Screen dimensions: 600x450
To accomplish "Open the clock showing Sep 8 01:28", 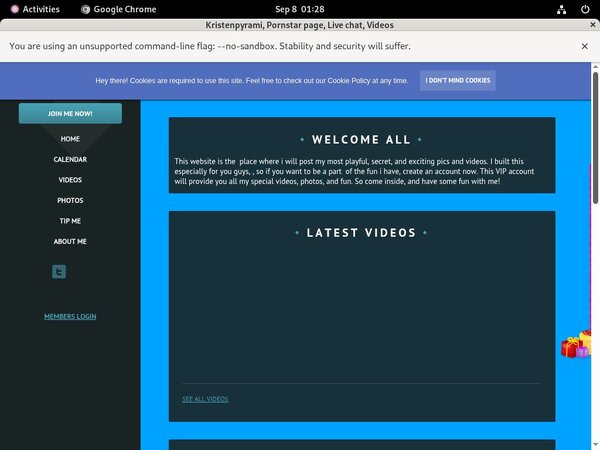I will (x=300, y=9).
